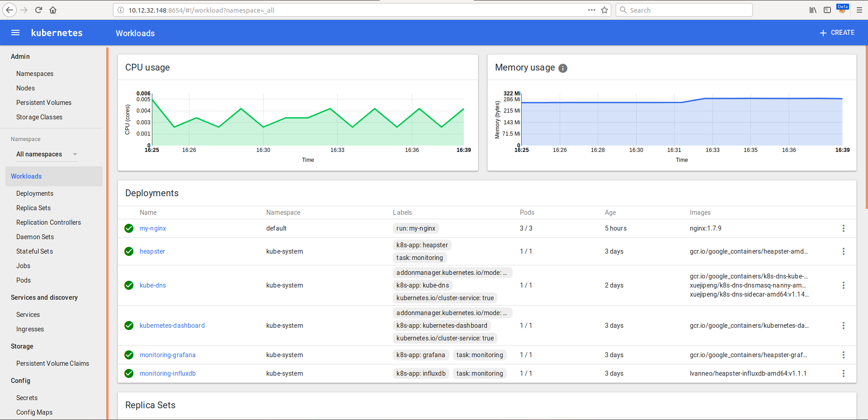
Task: Click green status check for my-nginx
Action: click(x=129, y=228)
